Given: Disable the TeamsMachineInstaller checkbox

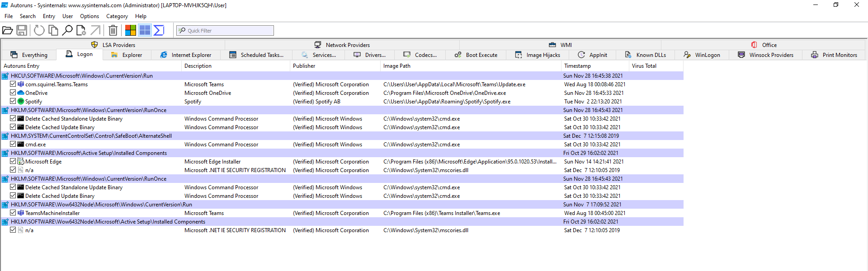Looking at the screenshot, I should pos(13,213).
